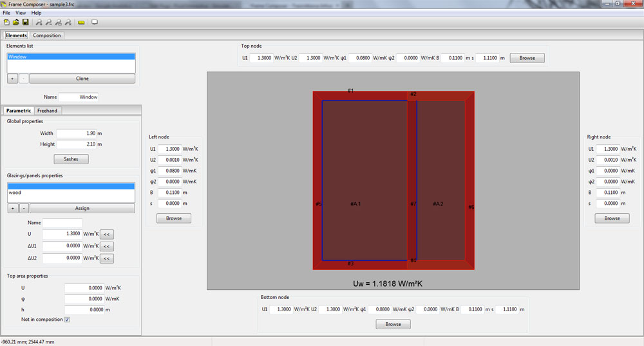
Task: Click the comment bubble toolbar icon
Action: (x=95, y=22)
